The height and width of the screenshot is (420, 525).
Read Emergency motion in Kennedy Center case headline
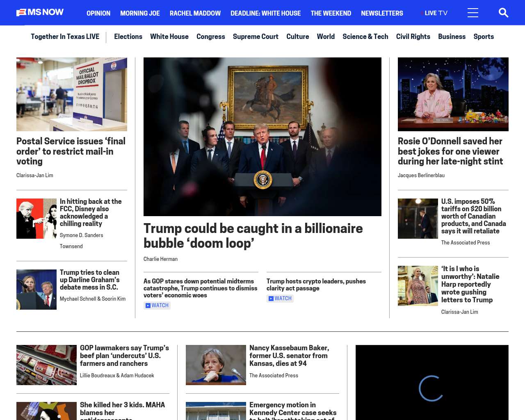point(293,411)
